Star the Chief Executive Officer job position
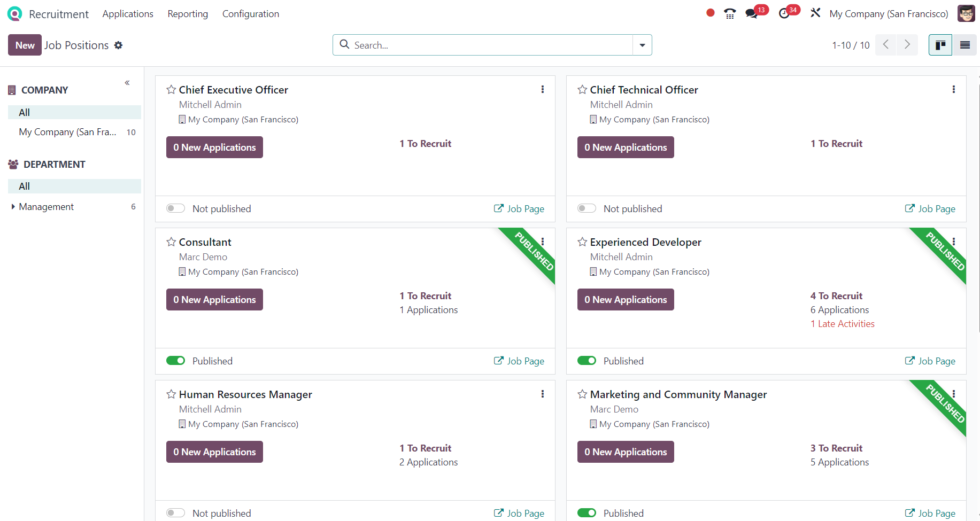 click(x=171, y=90)
